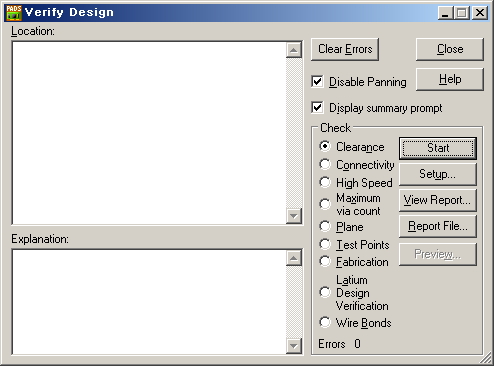The height and width of the screenshot is (366, 494).
Task: Pick the Plane check option
Action: pyautogui.click(x=325, y=226)
